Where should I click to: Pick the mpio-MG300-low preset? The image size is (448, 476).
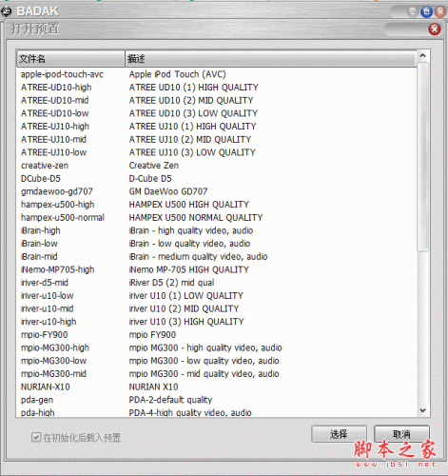(x=53, y=361)
